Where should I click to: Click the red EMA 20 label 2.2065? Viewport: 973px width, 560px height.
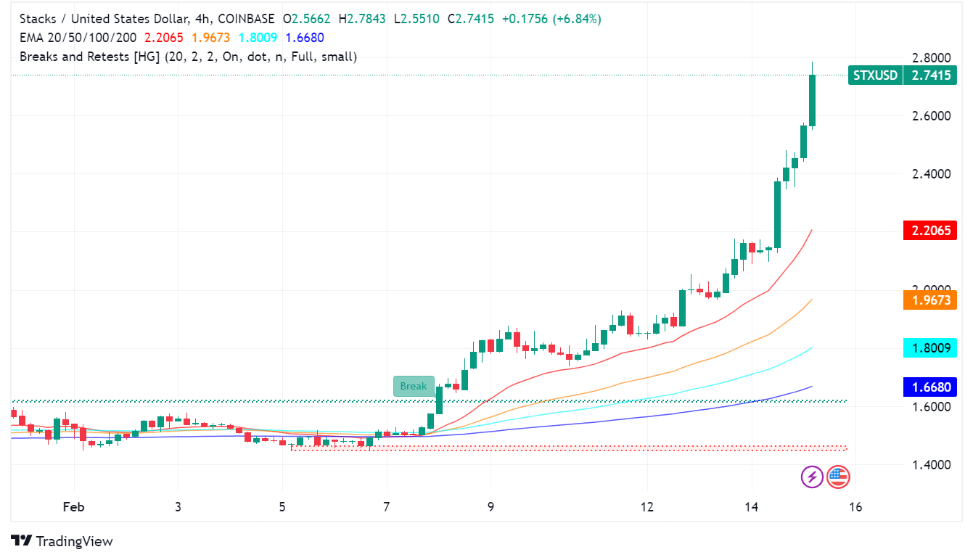pos(930,231)
